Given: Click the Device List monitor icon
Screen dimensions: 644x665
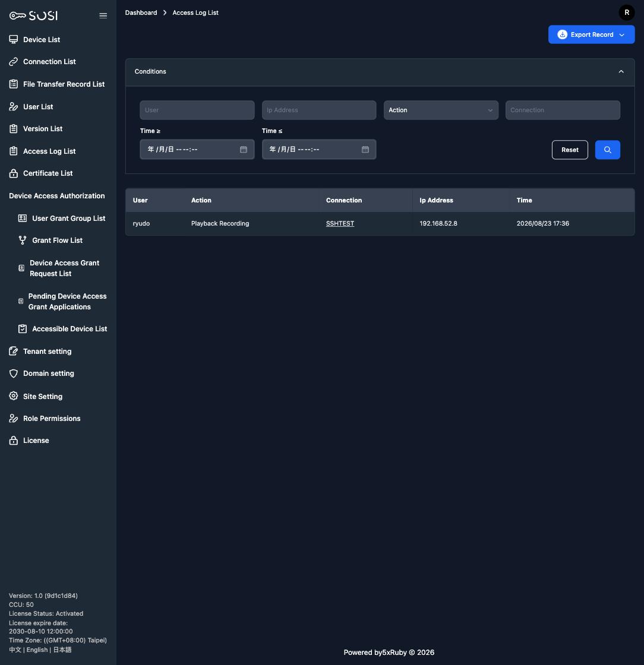Looking at the screenshot, I should click(x=14, y=39).
